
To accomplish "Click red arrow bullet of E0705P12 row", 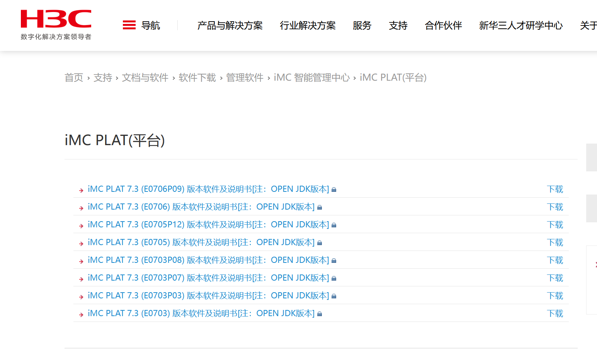I will click(81, 226).
